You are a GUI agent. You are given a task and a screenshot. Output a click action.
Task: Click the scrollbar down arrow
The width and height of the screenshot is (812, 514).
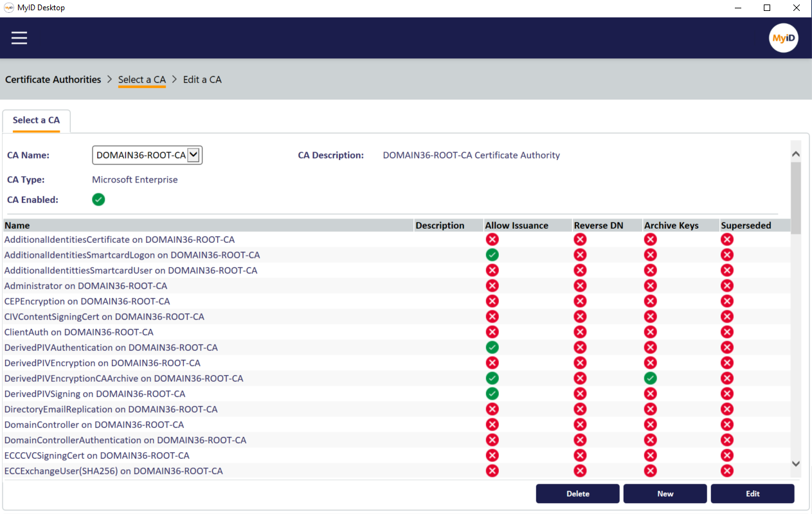[796, 463]
